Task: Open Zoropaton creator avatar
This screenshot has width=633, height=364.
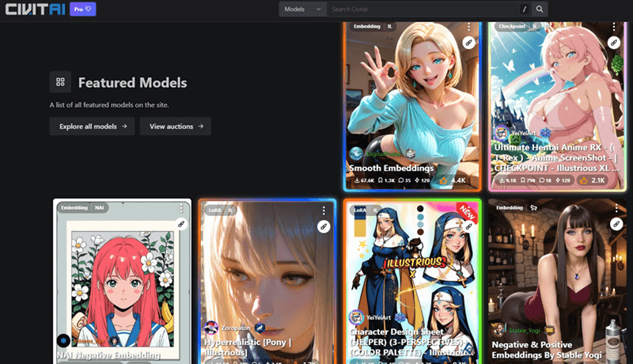Action: 211,327
